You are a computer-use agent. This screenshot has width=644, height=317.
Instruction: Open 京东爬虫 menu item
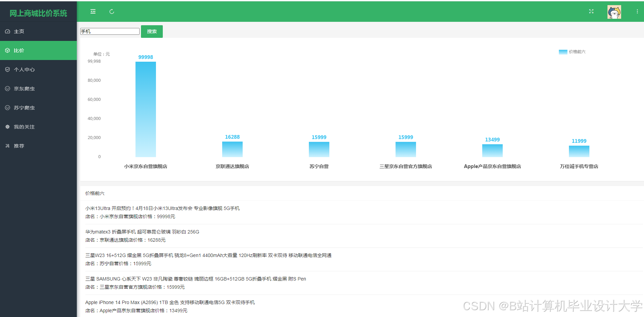pos(38,89)
